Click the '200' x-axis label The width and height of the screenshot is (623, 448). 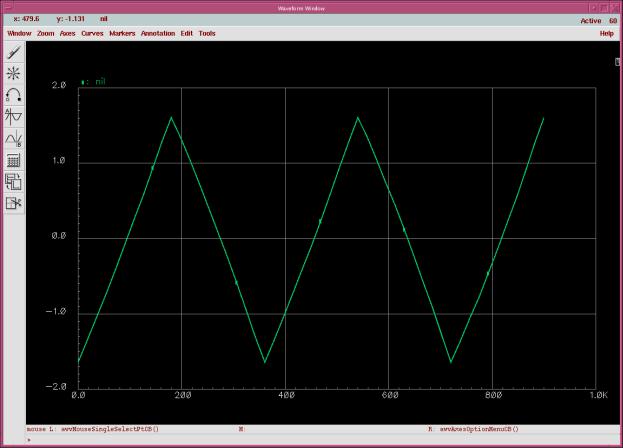point(183,395)
